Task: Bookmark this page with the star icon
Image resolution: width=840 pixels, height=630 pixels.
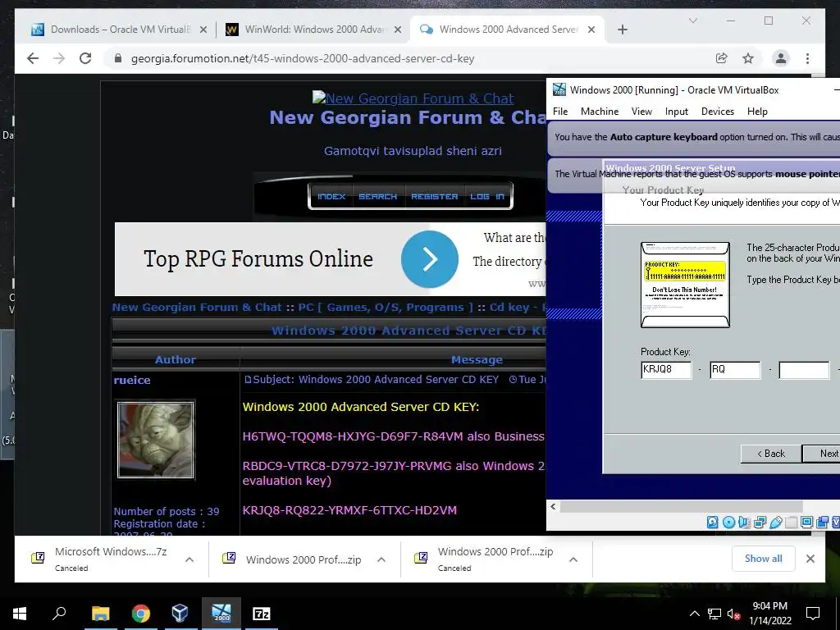Action: pos(748,58)
